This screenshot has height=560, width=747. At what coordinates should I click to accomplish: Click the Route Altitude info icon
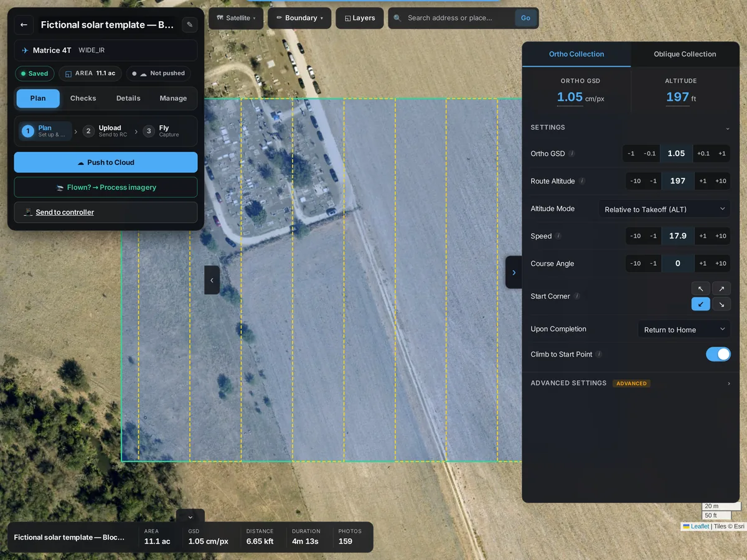point(582,181)
